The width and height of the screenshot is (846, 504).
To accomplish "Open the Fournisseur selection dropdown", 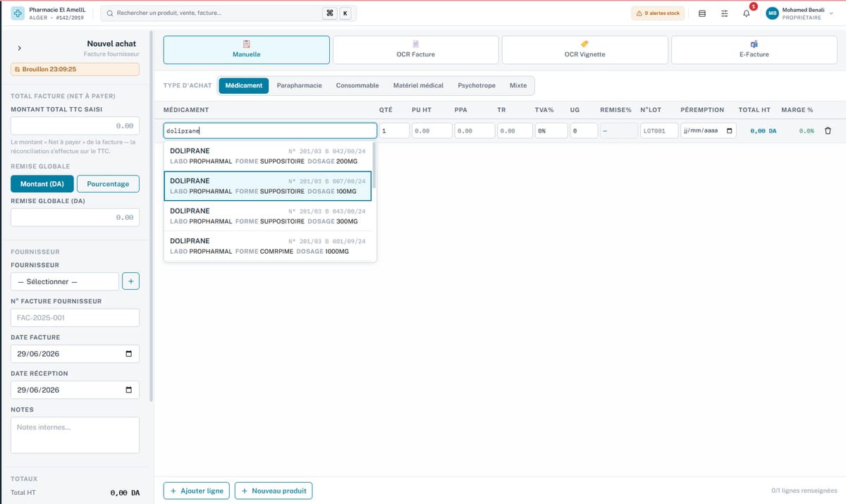I will tap(65, 281).
